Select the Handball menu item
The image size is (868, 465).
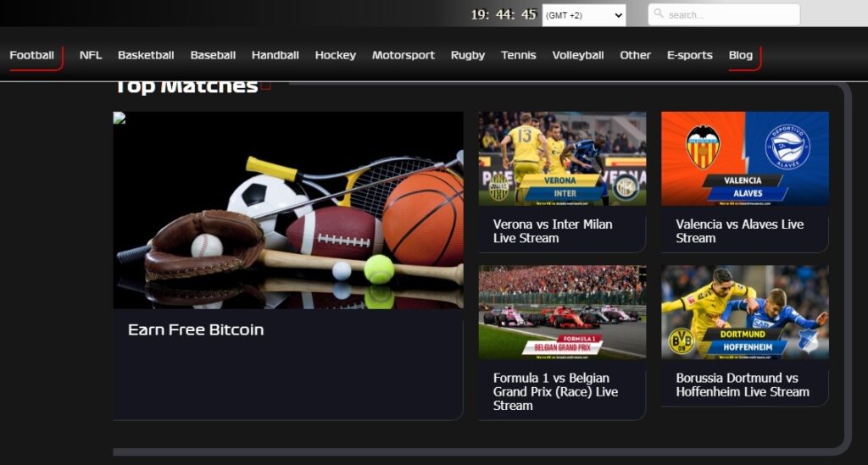(x=275, y=55)
